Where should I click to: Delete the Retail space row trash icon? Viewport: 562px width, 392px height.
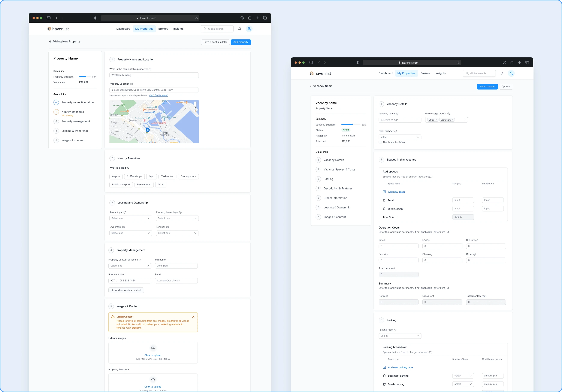pos(384,200)
